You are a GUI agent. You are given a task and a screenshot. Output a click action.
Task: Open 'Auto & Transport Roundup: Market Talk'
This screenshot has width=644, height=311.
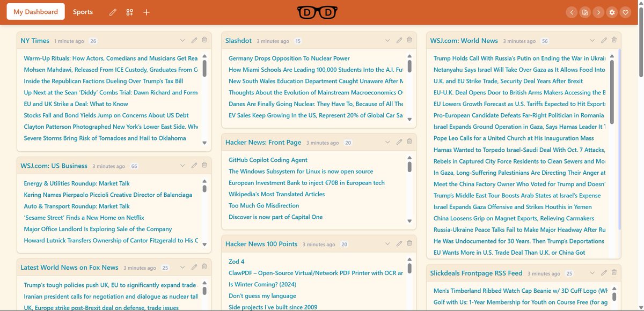(x=77, y=206)
